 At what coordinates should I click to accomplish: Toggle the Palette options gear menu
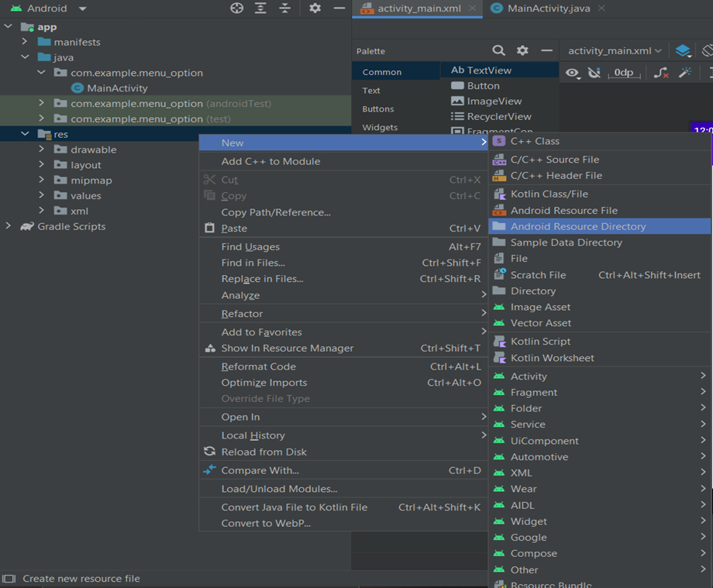[522, 50]
